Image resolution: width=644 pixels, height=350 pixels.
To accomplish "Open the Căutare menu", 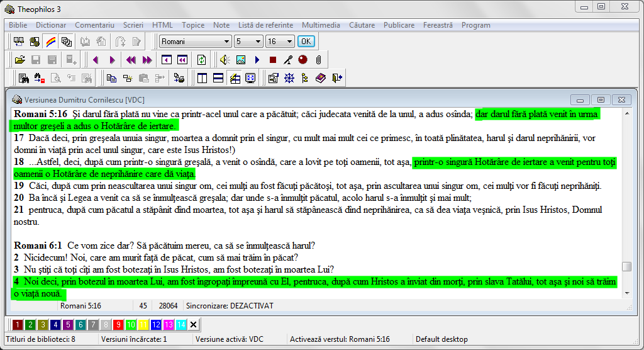I will click(x=362, y=25).
